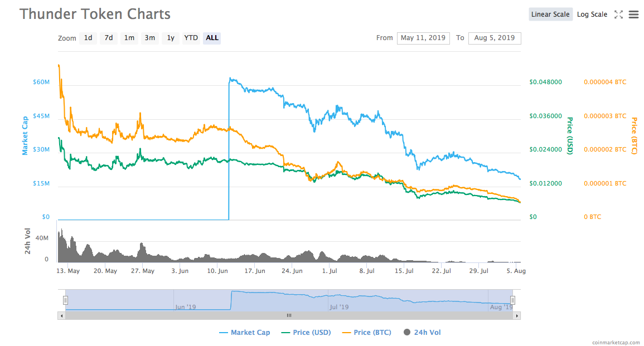Image resolution: width=644 pixels, height=346 pixels.
Task: Click the coinmarketcap.com credit link
Action: point(616,342)
